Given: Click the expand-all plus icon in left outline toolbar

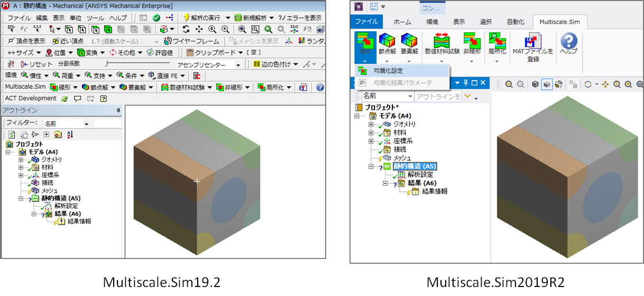Looking at the screenshot, I should 47,134.
